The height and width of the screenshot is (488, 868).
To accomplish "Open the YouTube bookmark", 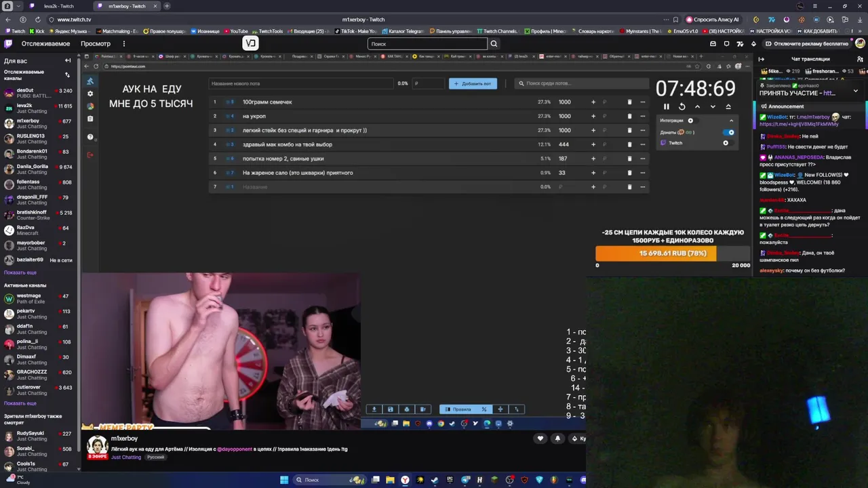I will 235,31.
